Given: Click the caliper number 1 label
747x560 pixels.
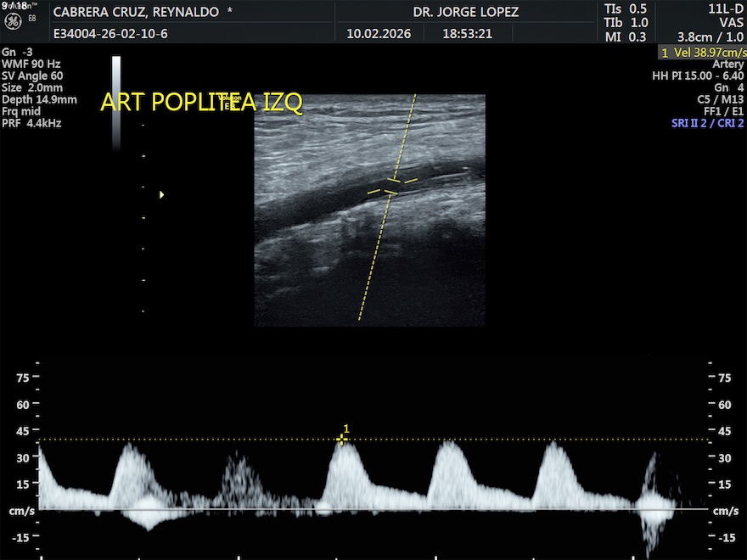Looking at the screenshot, I should point(346,429).
